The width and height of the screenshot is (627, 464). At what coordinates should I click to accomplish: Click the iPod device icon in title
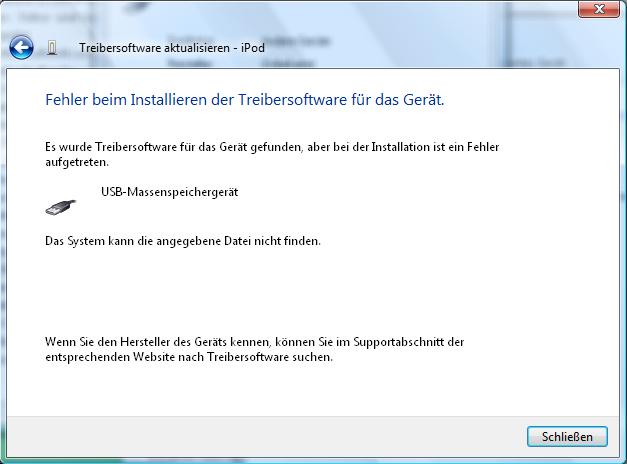[52, 48]
